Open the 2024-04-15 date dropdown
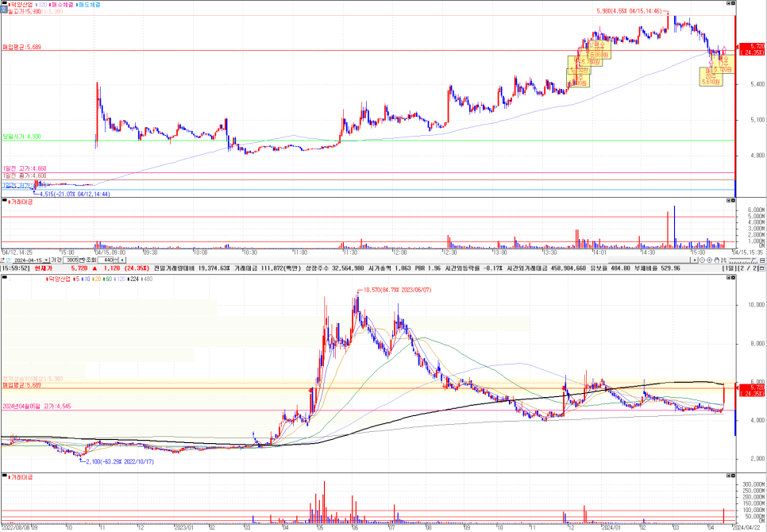This screenshot has height=532, width=767. point(45,260)
